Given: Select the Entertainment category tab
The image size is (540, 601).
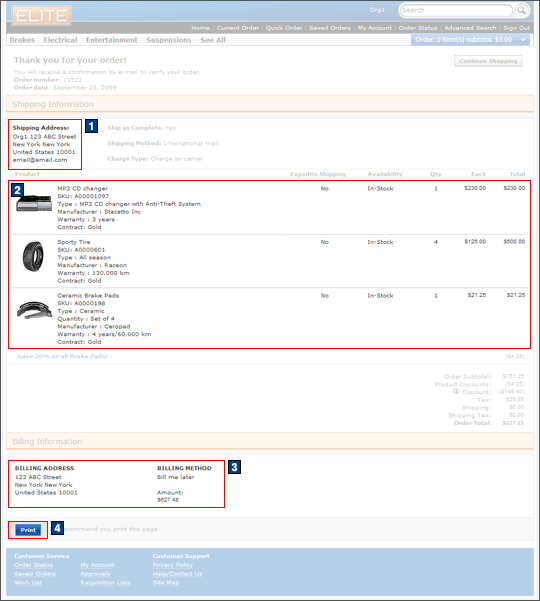Looking at the screenshot, I should (112, 40).
